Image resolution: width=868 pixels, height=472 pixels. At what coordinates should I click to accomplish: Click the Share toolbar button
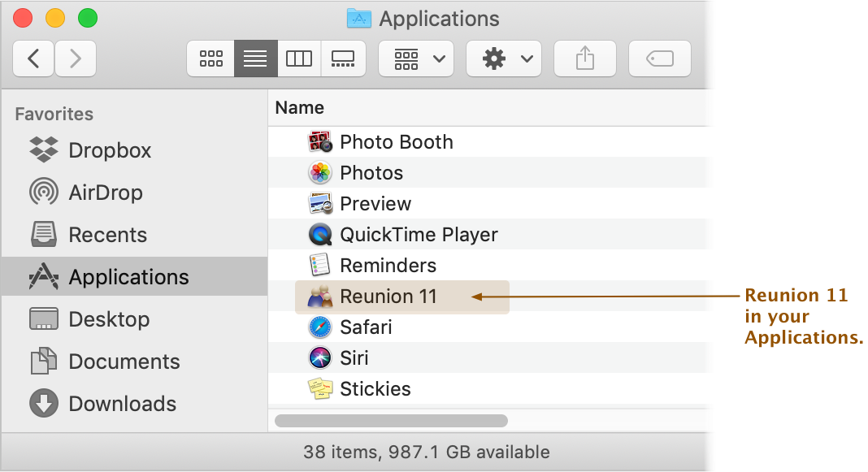[585, 58]
